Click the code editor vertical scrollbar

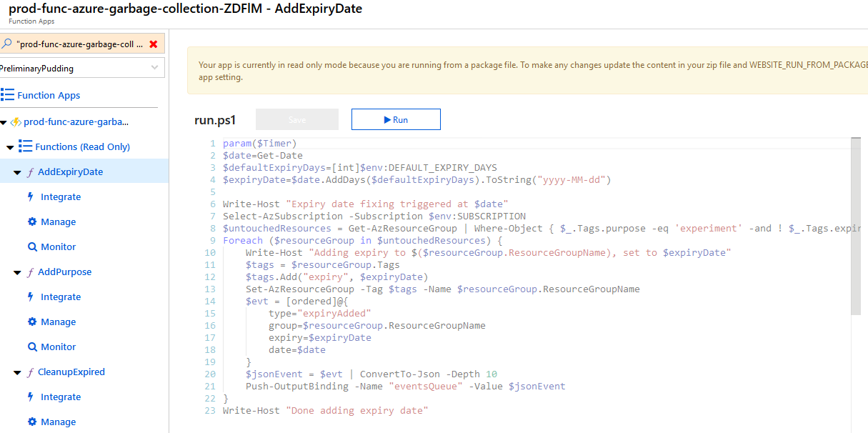click(x=856, y=225)
